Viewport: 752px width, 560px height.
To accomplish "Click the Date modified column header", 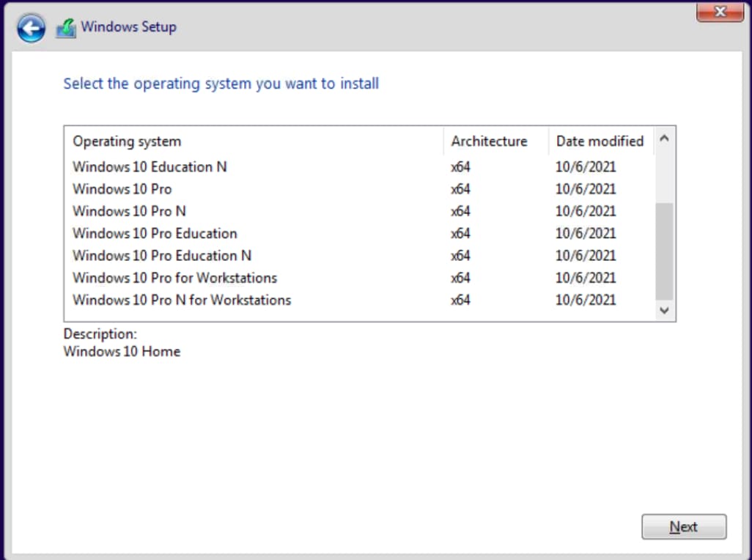I will click(x=600, y=141).
